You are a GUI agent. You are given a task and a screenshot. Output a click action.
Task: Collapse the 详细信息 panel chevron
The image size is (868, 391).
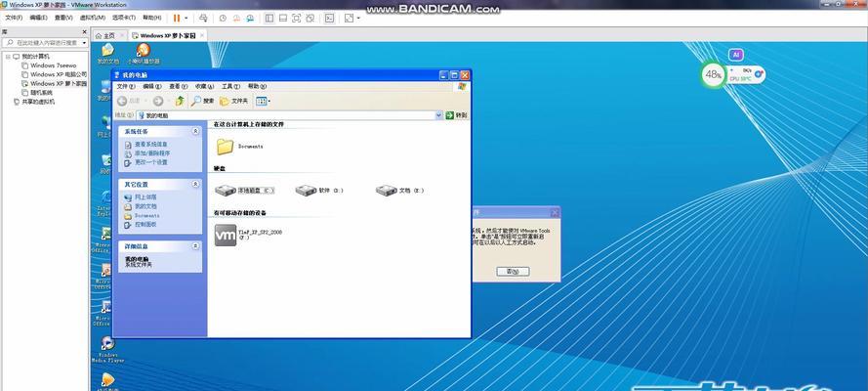point(195,246)
